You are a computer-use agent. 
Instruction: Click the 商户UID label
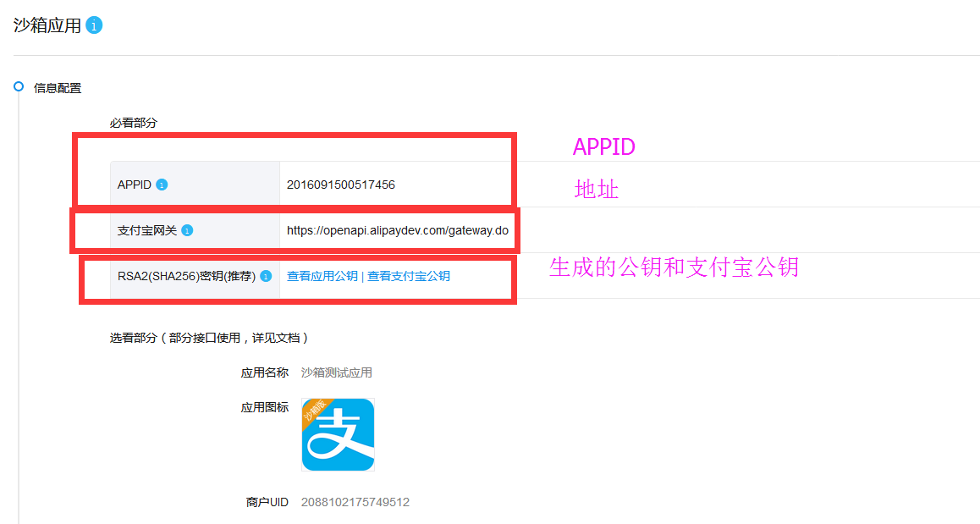(267, 502)
